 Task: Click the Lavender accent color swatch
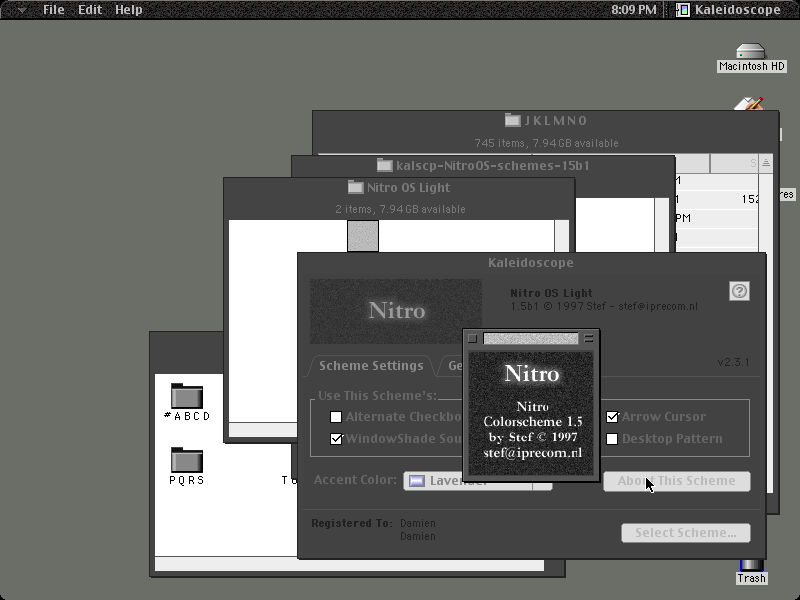(417, 481)
